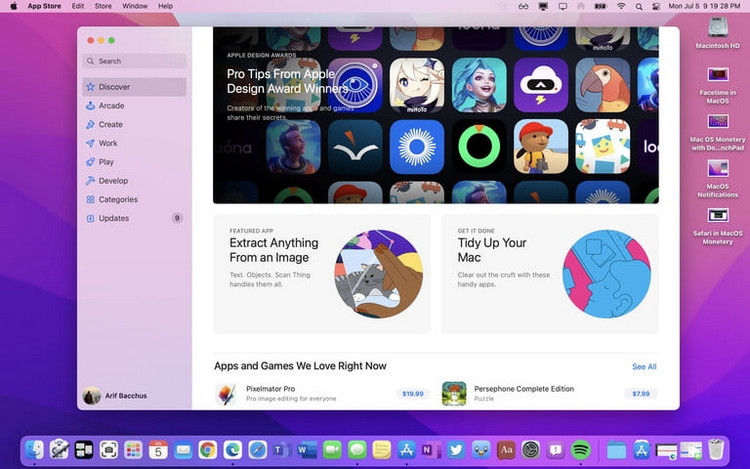
Task: Launch Google Chrome from the Dock
Action: [x=208, y=450]
